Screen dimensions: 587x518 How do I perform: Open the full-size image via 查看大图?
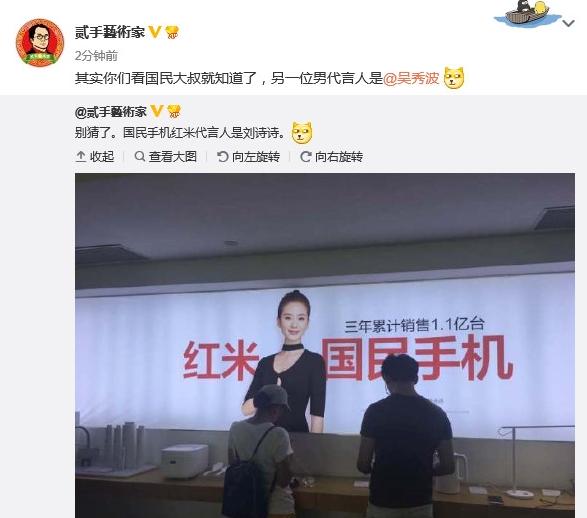pos(166,156)
